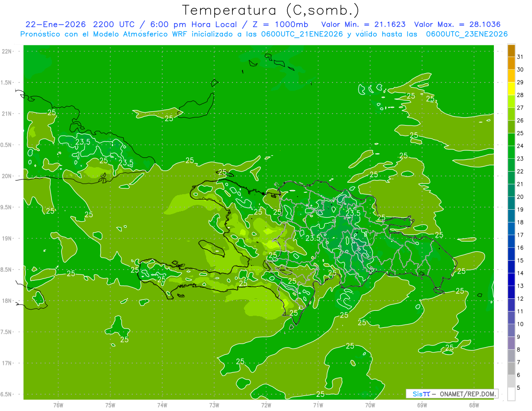Click the gray legend swatch between 6 and 7

pyautogui.click(x=511, y=368)
